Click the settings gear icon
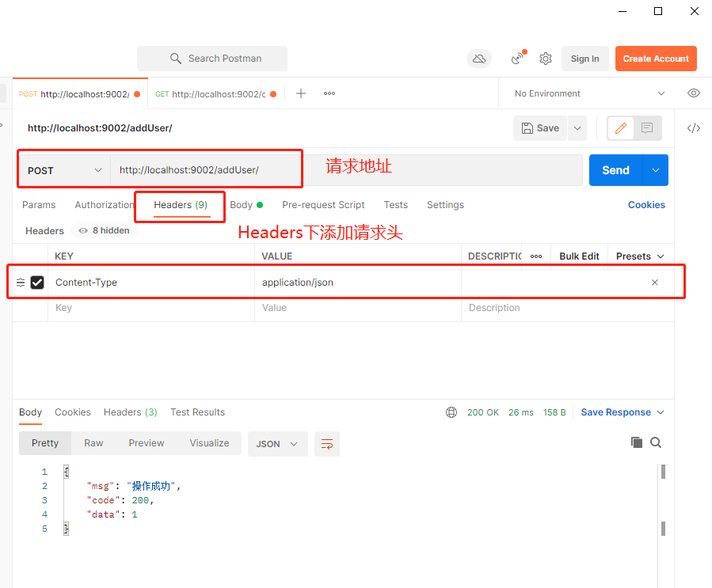The height and width of the screenshot is (588, 712). click(545, 59)
